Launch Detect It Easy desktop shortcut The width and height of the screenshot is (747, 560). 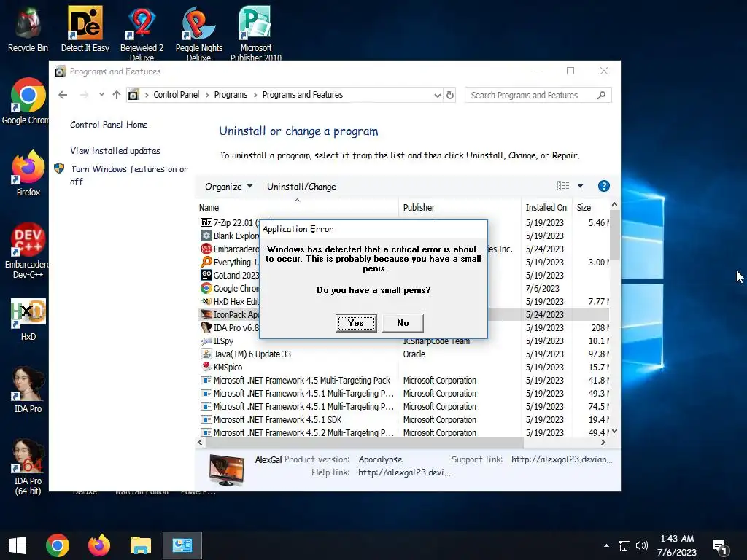click(85, 29)
